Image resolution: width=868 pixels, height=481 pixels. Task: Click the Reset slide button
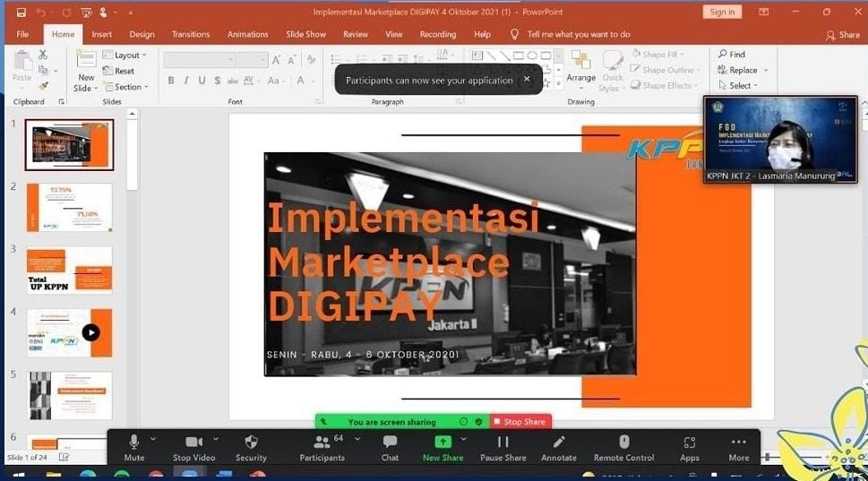tap(118, 71)
